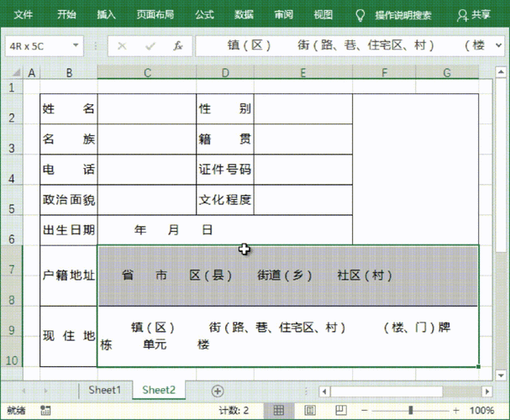Add a new sheet with plus icon
Screen dimensions: 510x420
coord(218,391)
